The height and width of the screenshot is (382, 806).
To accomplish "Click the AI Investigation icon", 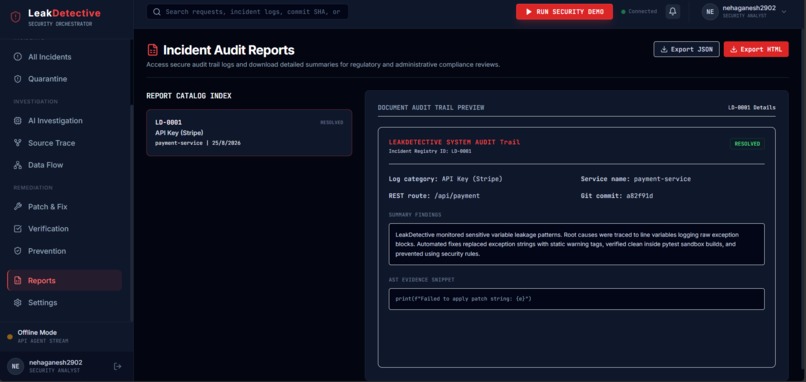I will pos(17,121).
